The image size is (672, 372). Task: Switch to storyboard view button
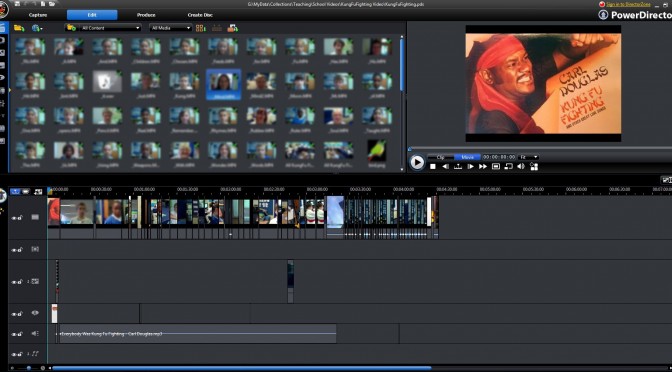click(x=26, y=191)
